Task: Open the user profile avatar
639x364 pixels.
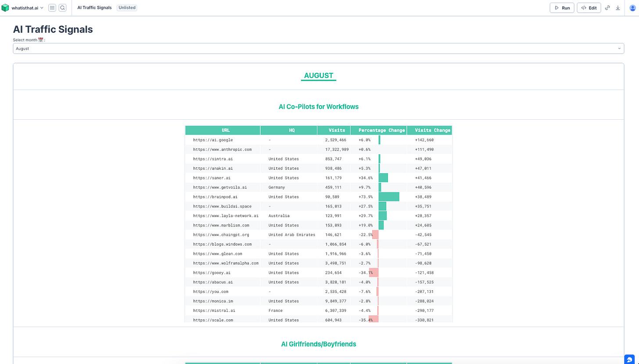Action: [x=632, y=8]
